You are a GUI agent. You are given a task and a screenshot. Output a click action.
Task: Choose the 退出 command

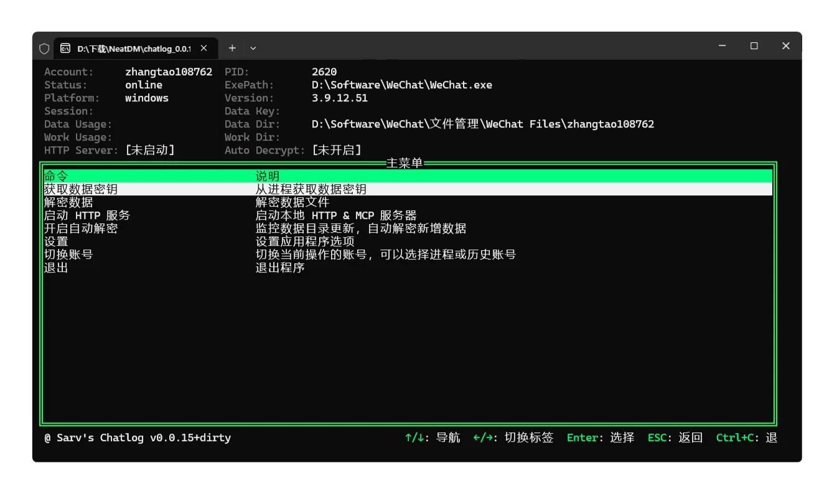tap(56, 268)
